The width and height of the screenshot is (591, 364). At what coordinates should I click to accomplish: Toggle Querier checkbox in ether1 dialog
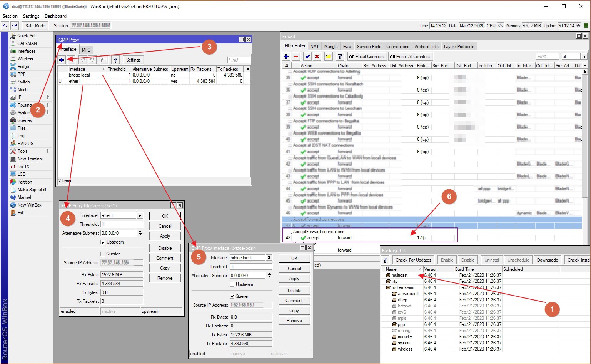(103, 254)
